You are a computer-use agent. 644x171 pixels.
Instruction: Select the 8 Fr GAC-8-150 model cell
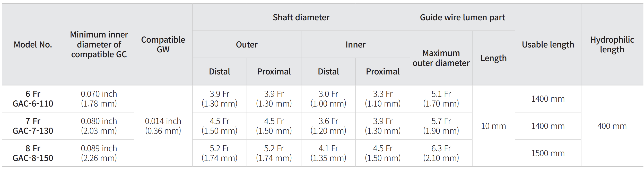pos(33,153)
